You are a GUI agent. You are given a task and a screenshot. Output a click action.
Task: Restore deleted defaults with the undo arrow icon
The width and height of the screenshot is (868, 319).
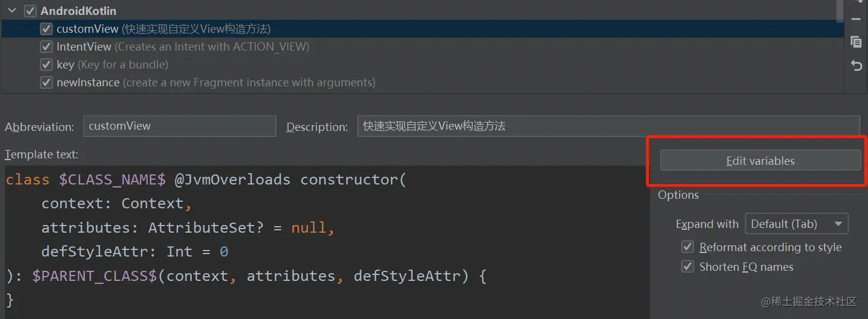click(x=856, y=65)
